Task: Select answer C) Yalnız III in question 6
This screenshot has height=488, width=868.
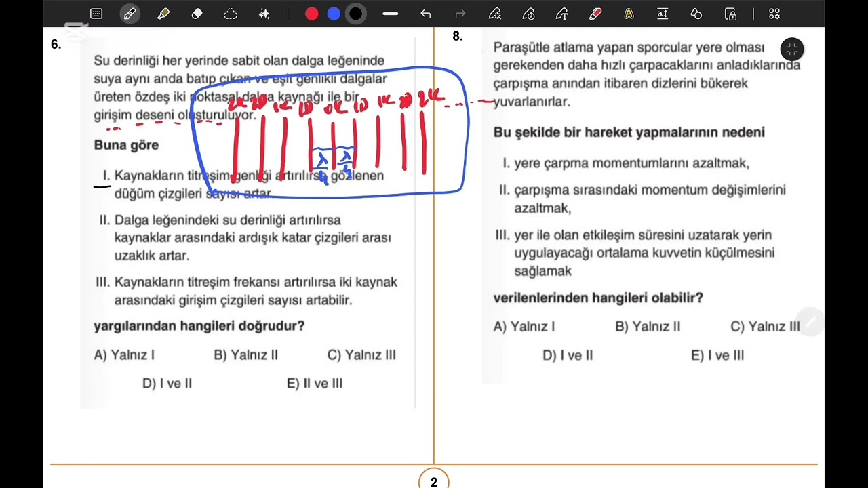Action: coord(361,354)
